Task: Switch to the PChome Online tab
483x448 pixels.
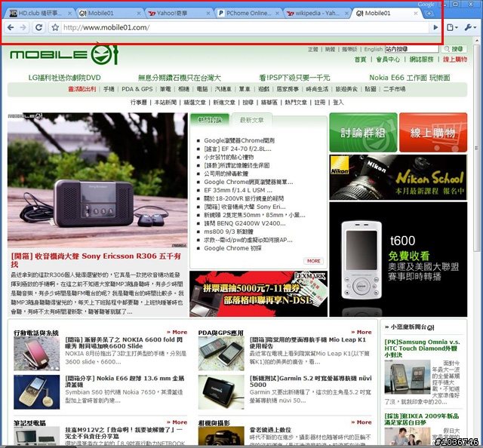Action: 247,14
